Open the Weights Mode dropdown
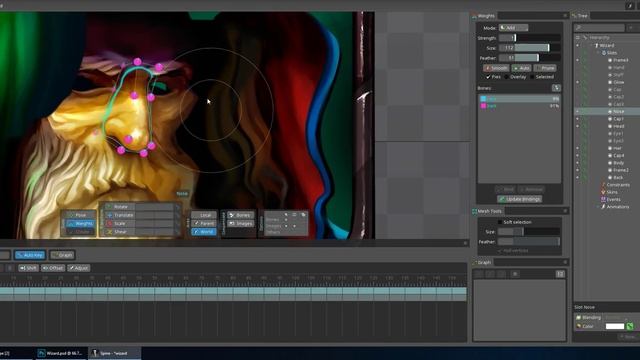The image size is (640, 360). click(x=513, y=28)
